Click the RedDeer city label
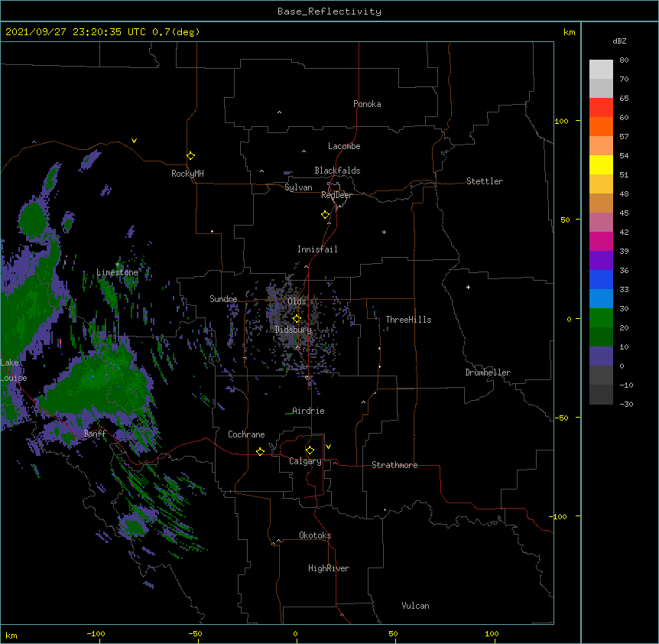Image resolution: width=659 pixels, height=644 pixels. tap(336, 195)
